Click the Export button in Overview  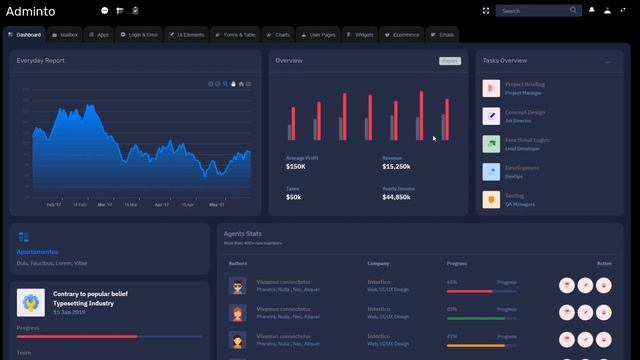[x=450, y=61]
